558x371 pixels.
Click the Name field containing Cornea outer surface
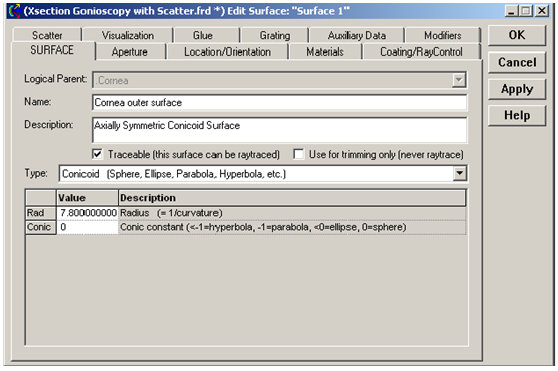point(279,102)
